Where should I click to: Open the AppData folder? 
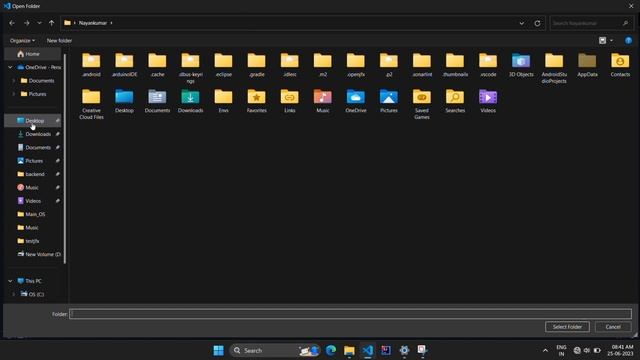click(x=587, y=65)
